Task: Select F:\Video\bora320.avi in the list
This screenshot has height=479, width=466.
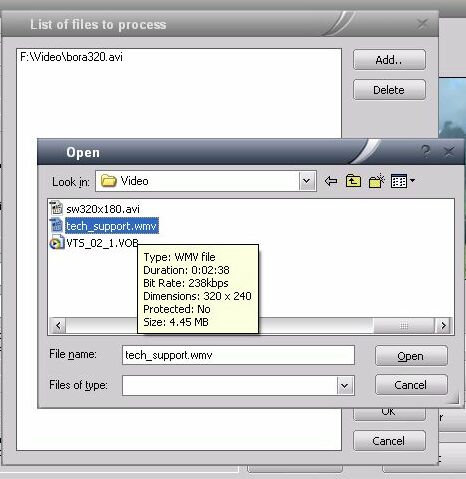Action: 71,57
